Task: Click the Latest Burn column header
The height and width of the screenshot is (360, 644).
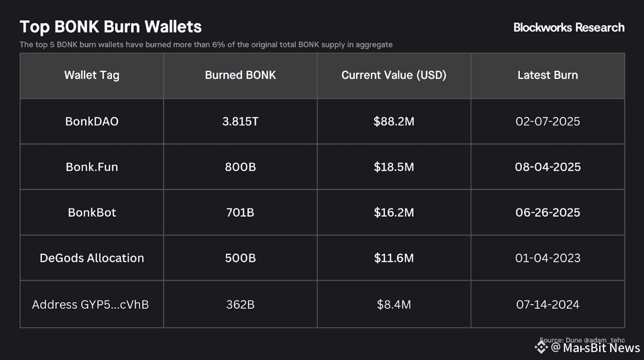Action: coord(547,75)
